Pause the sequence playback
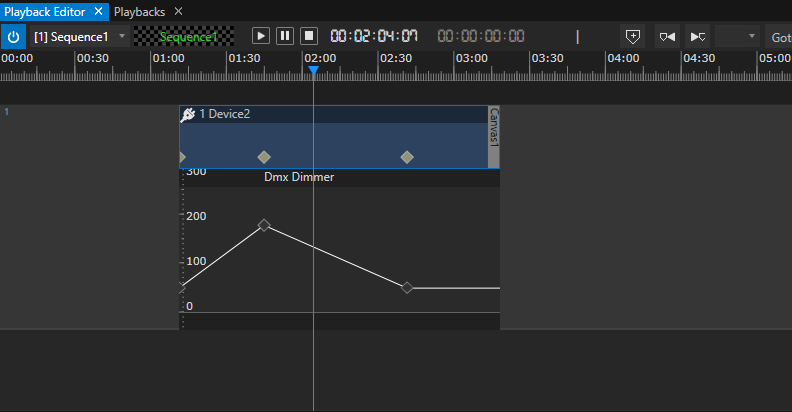 pos(285,36)
